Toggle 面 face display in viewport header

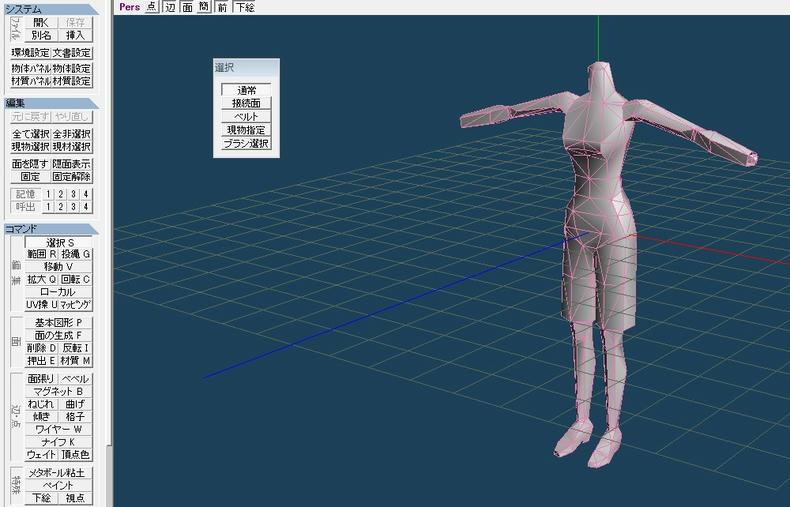187,7
